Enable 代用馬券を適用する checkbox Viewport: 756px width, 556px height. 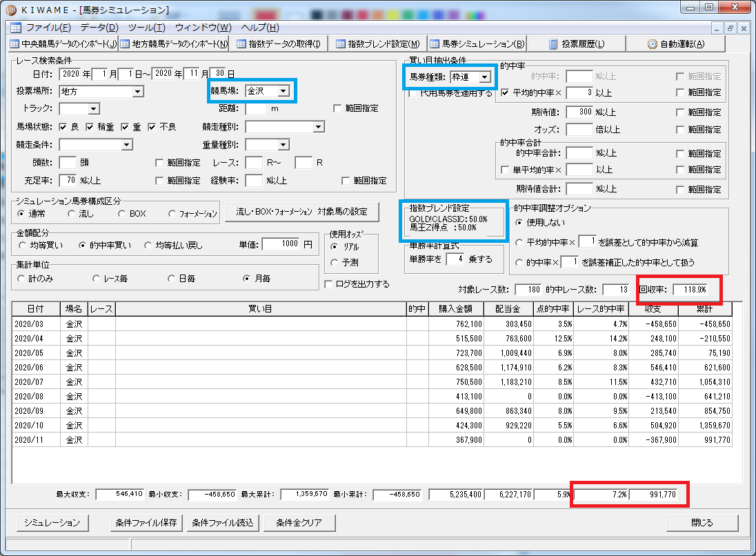412,93
